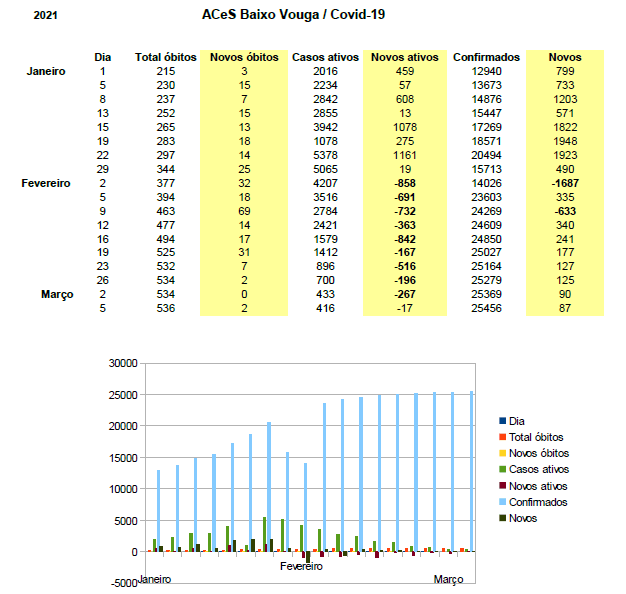
Task: Click the Confirmados legend swatch
Action: [503, 502]
